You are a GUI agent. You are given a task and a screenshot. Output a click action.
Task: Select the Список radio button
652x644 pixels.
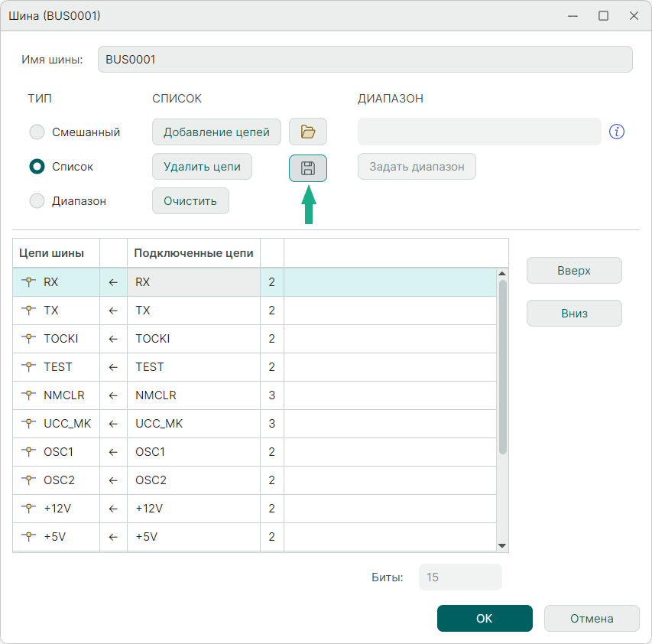click(37, 167)
